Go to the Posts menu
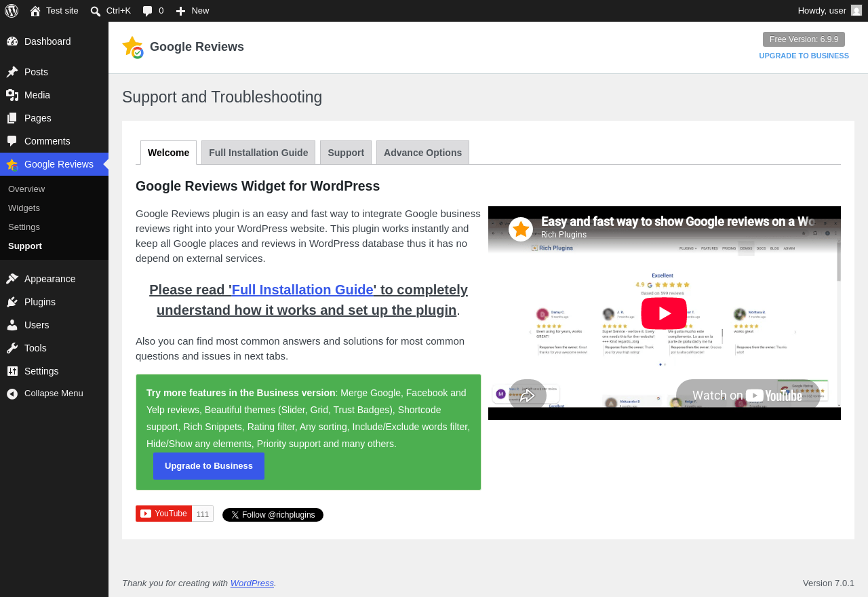This screenshot has height=597, width=868. click(54, 72)
